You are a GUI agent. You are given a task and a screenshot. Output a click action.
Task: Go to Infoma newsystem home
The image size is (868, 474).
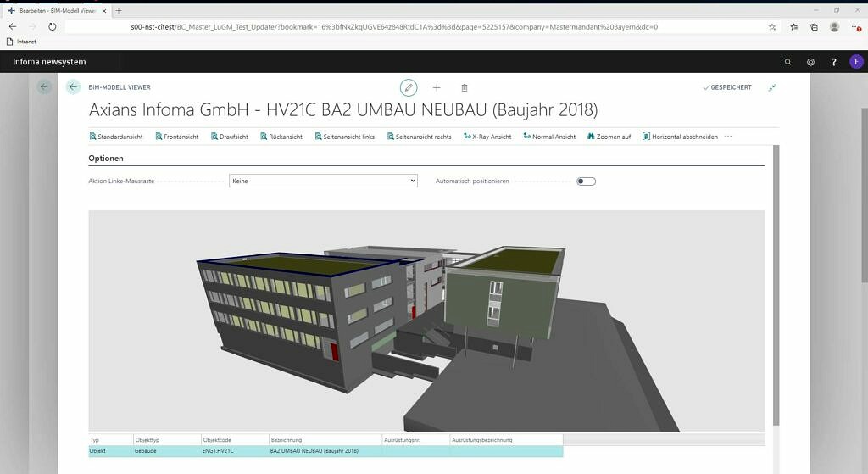click(49, 61)
